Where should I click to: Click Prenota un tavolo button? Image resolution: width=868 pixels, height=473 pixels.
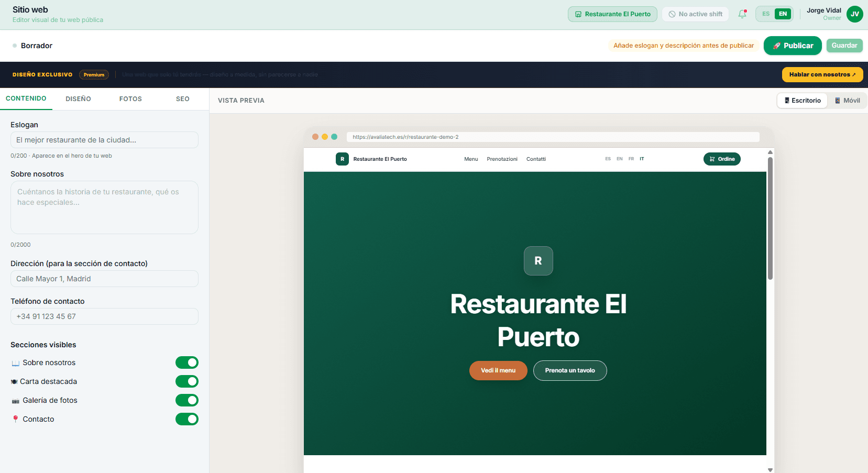coord(570,370)
